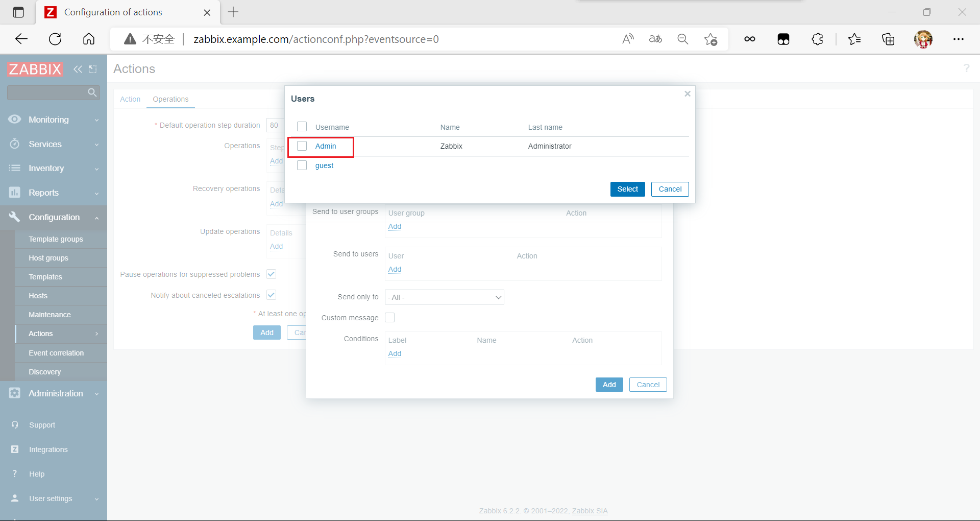
Task: Expand Monitoring menu chevron
Action: click(96, 120)
